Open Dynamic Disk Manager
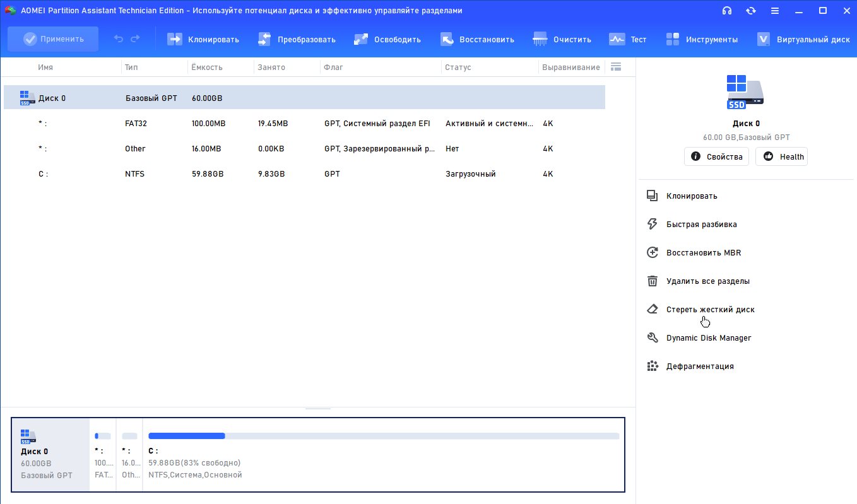The width and height of the screenshot is (857, 504). pyautogui.click(x=708, y=338)
